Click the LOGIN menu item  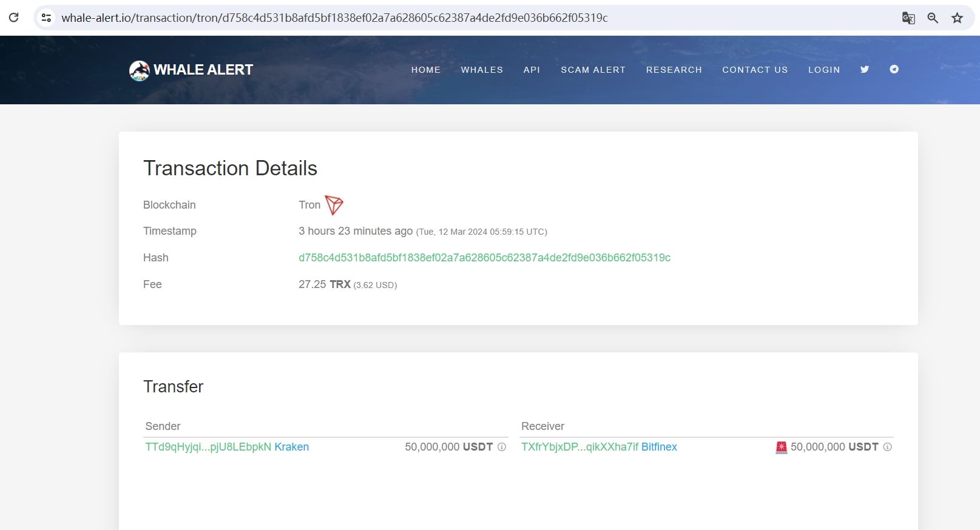click(x=824, y=70)
